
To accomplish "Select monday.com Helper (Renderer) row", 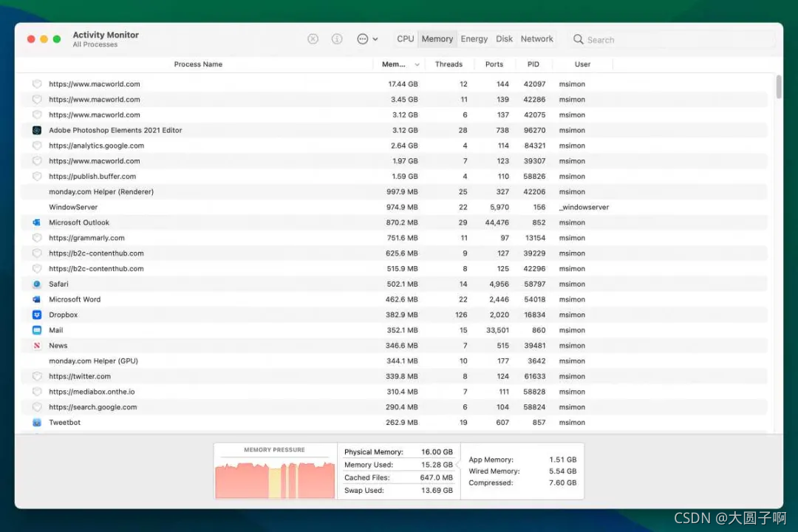I will coord(395,192).
